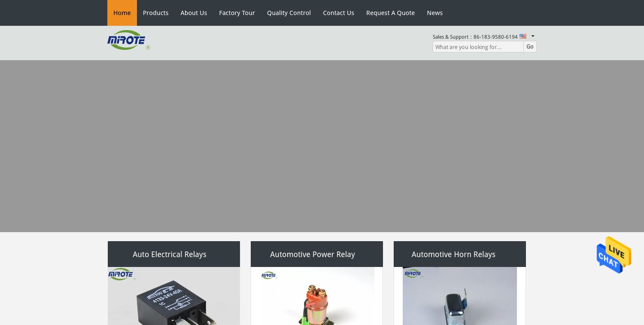Screen dimensions: 644x325
Task: Expand the language selector dropdown arrow
Action: click(x=532, y=37)
